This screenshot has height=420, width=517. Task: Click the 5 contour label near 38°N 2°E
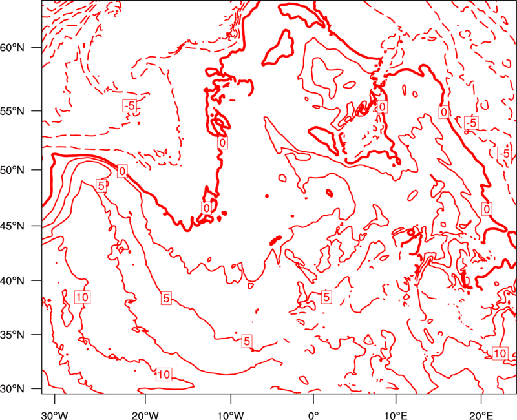[326, 297]
